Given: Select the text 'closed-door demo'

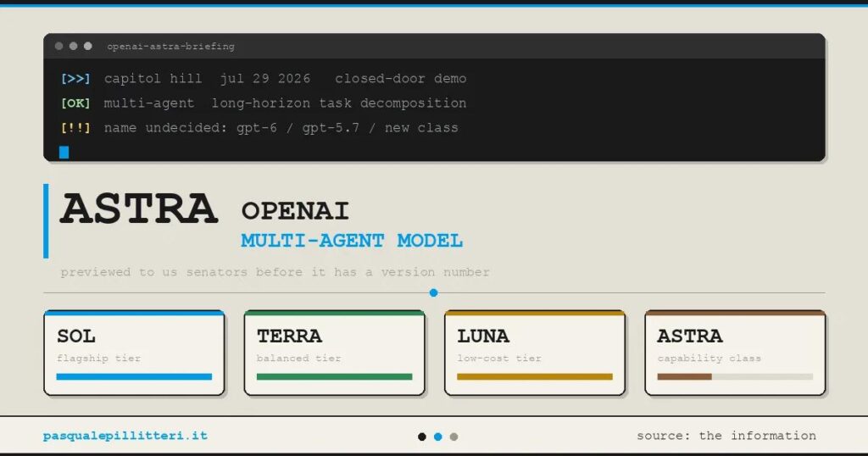Looking at the screenshot, I should [401, 79].
